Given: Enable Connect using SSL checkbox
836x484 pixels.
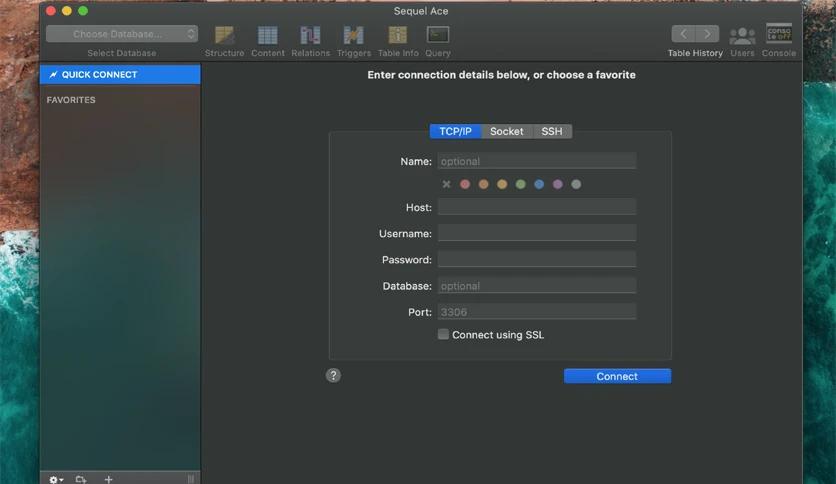Looking at the screenshot, I should (x=443, y=334).
